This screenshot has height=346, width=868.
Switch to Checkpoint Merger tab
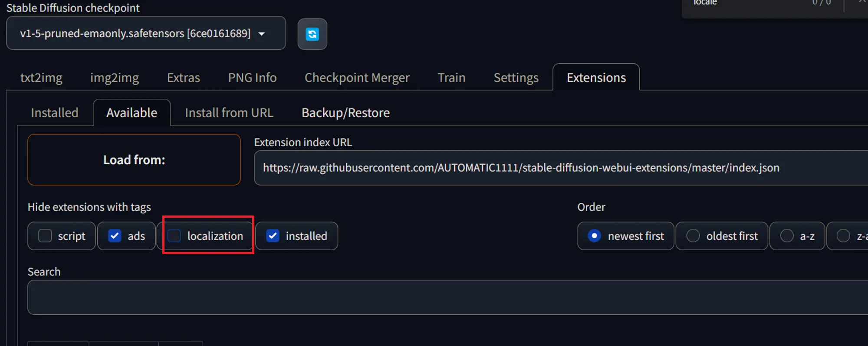(x=357, y=78)
